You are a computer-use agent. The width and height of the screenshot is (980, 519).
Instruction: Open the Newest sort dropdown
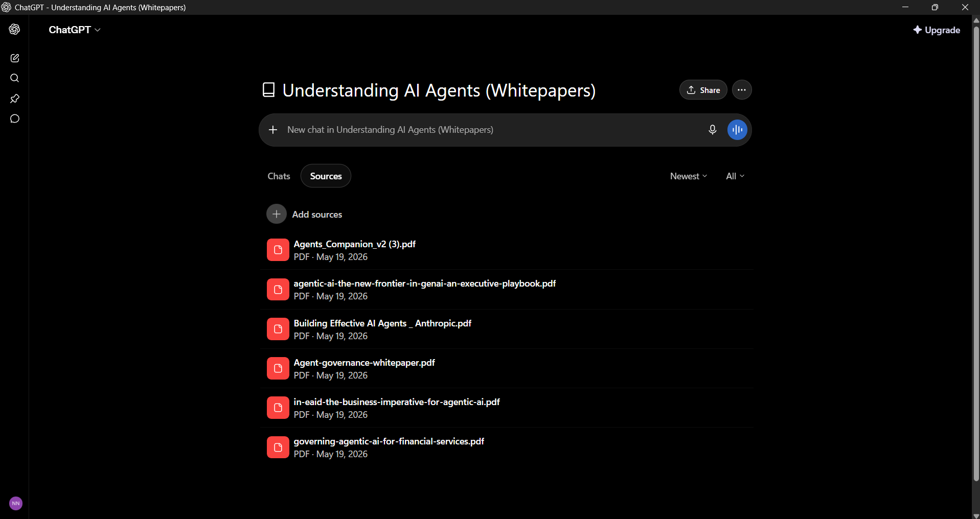pos(689,176)
